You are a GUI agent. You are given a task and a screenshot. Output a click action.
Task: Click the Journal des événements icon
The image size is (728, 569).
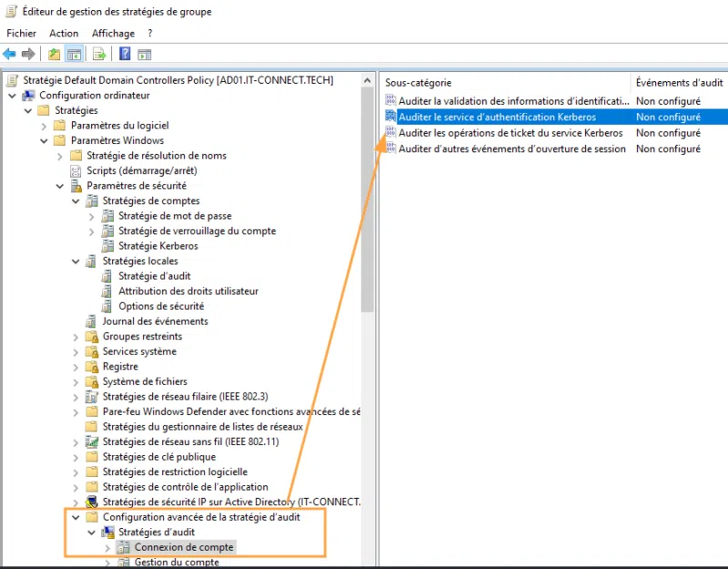coord(91,321)
